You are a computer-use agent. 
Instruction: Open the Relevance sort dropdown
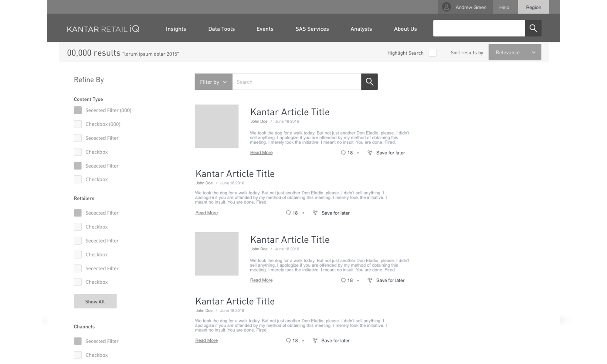point(515,52)
